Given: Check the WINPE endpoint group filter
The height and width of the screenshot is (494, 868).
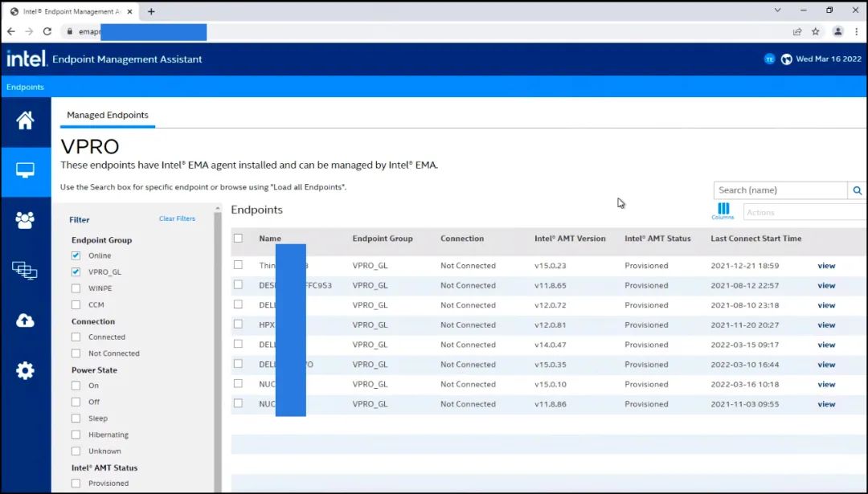Looking at the screenshot, I should [x=76, y=288].
